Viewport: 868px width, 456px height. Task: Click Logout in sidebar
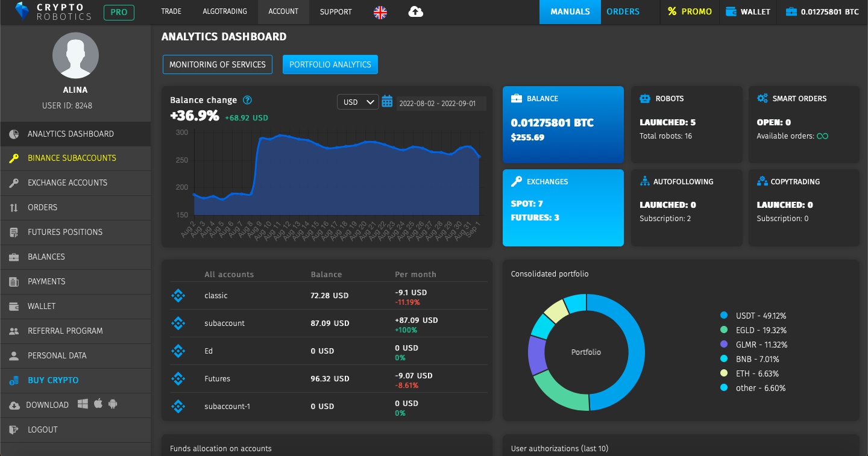[75, 429]
